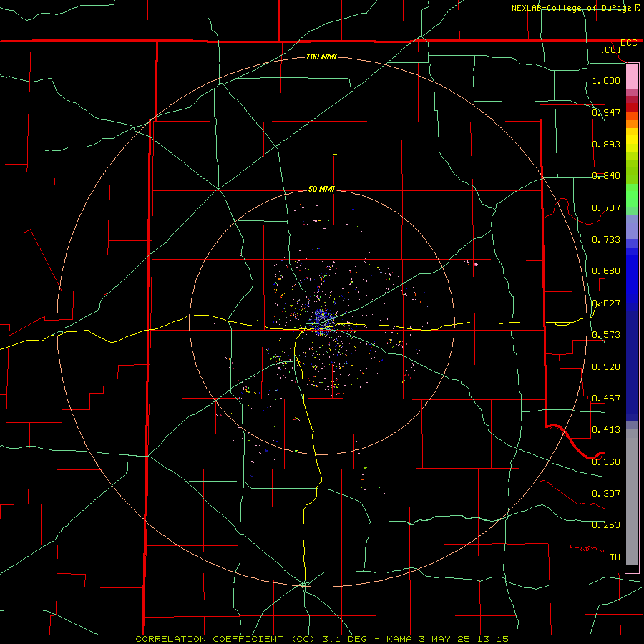
Task: Click the 0.947 scale value
Action: coord(606,112)
